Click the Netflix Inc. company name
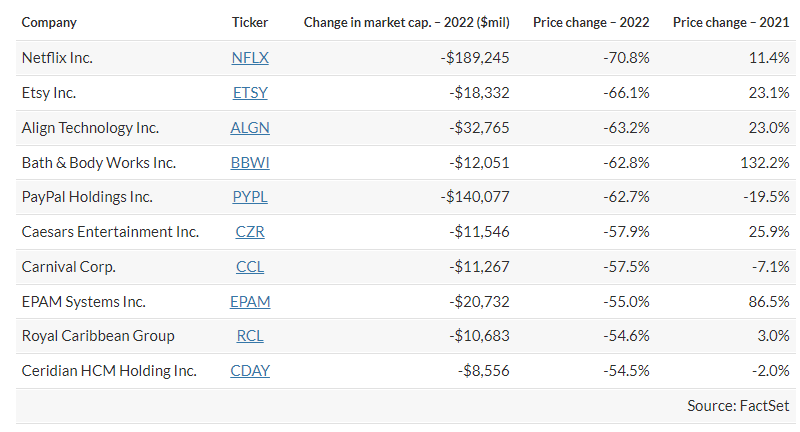Image resolution: width=800 pixels, height=432 pixels. pos(57,58)
